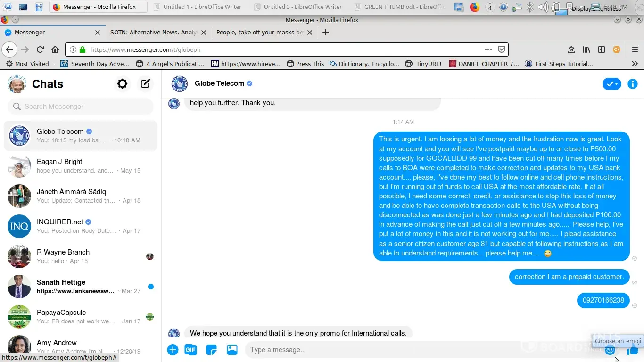Open the mark-as-done checkmark dropdown
Image resolution: width=644 pixels, height=362 pixels.
(x=612, y=84)
